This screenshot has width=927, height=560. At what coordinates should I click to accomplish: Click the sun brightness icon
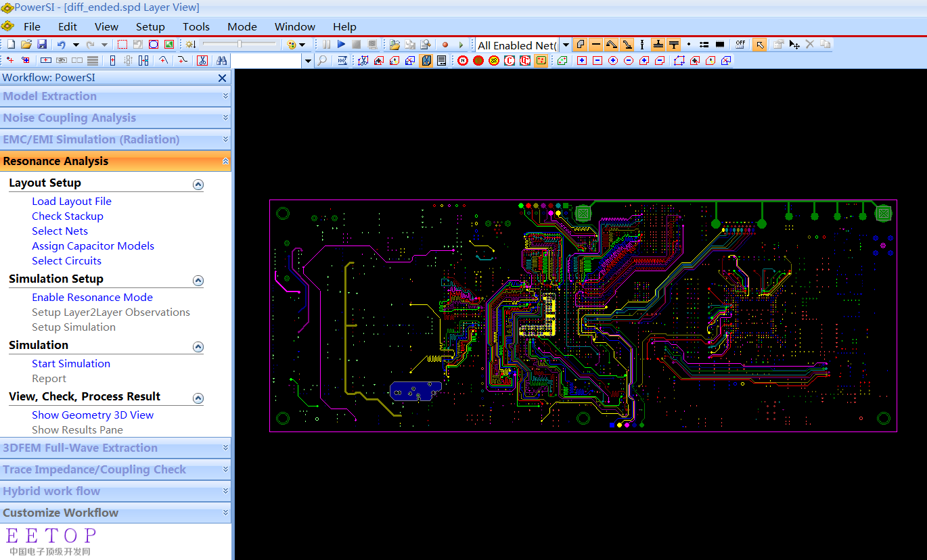(x=190, y=45)
